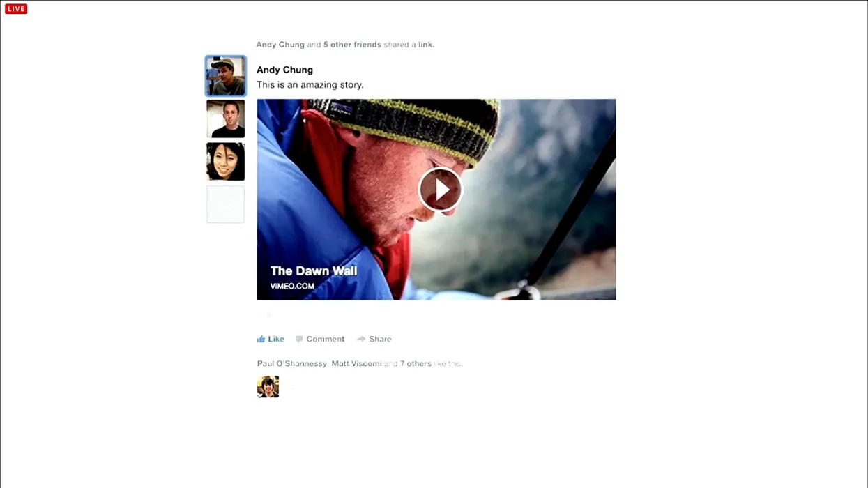The image size is (868, 488).
Task: Open the small commenter avatar below the likes
Action: [x=268, y=387]
